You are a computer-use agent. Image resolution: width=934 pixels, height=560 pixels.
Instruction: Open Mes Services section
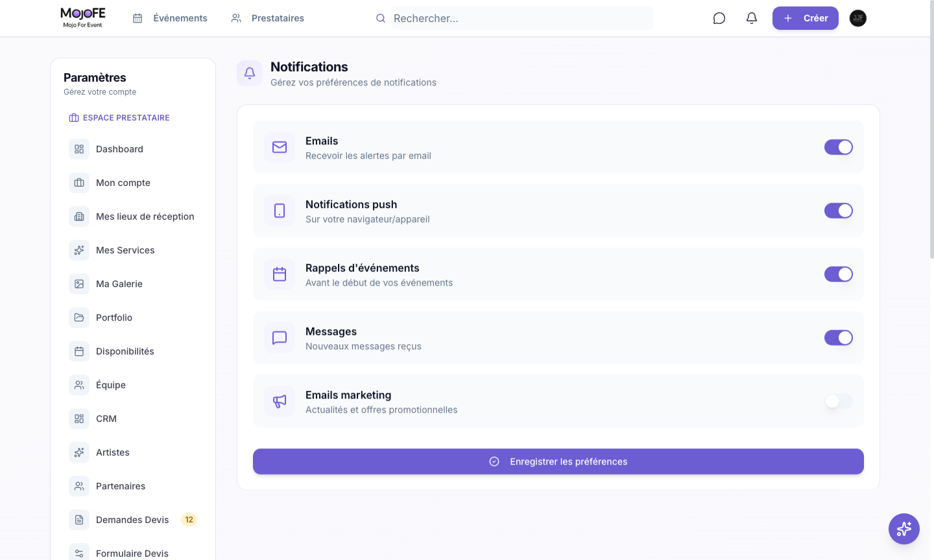tap(133, 250)
